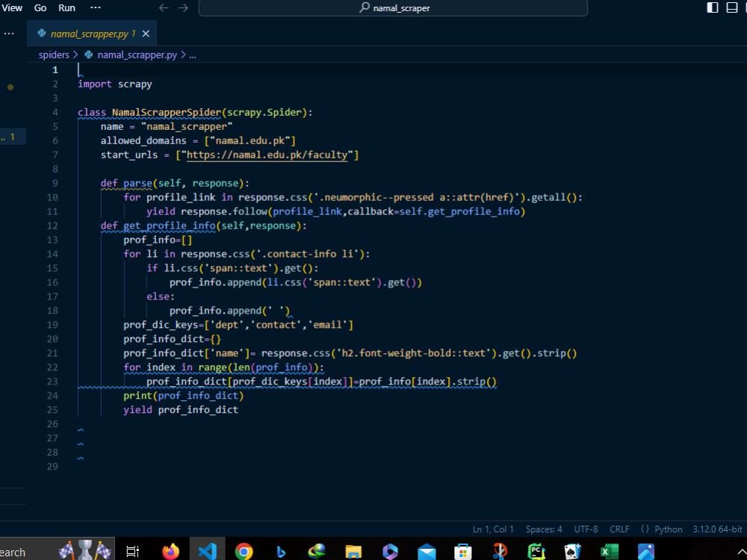Switch to Visual Studio Code taskbar icon
Image resolution: width=747 pixels, height=560 pixels.
point(207,552)
